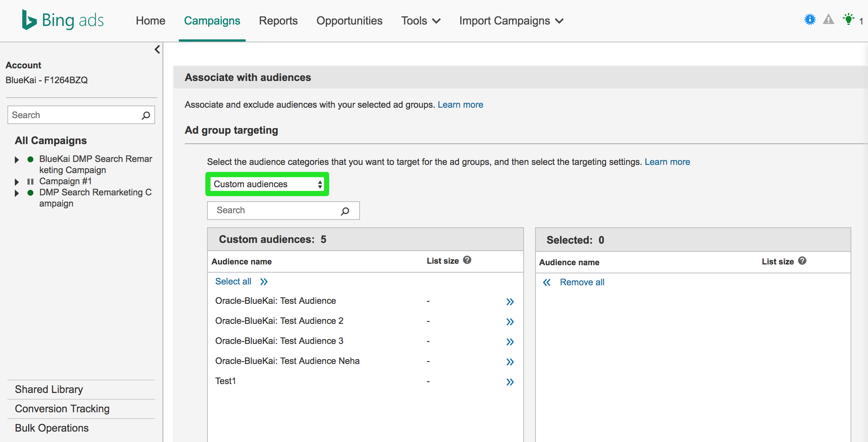The width and height of the screenshot is (868, 442).
Task: Add Test Audience 2 with double-arrow icon
Action: (x=510, y=322)
